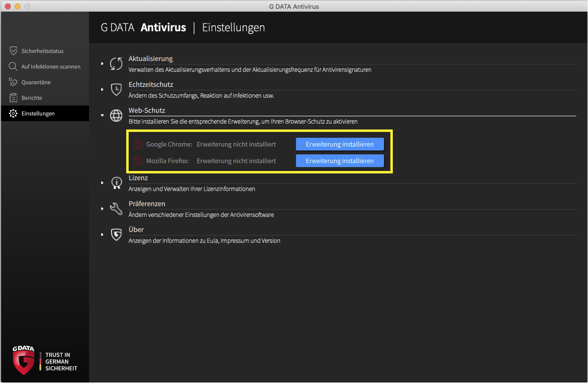The width and height of the screenshot is (588, 384).
Task: Expand the Präferenzen section arrow
Action: [102, 209]
